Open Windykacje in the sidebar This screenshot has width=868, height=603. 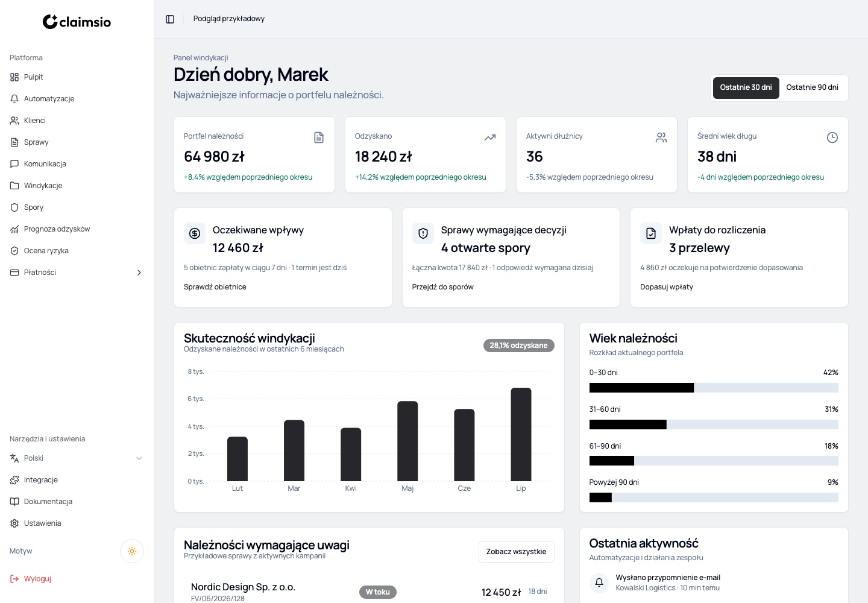[77, 186]
